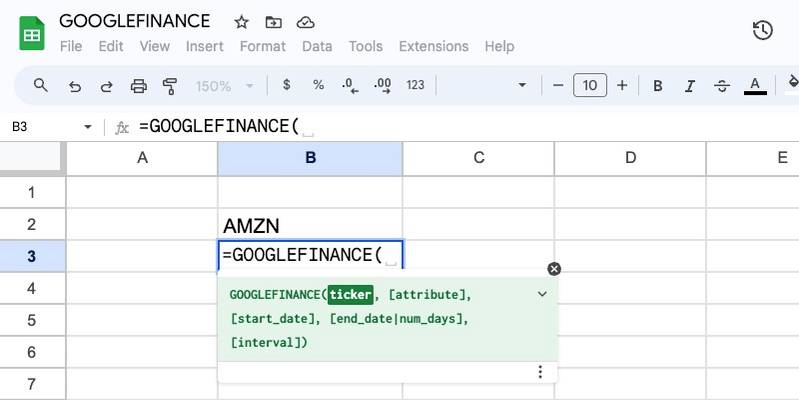
Task: Select row 6 header
Action: pyautogui.click(x=32, y=352)
